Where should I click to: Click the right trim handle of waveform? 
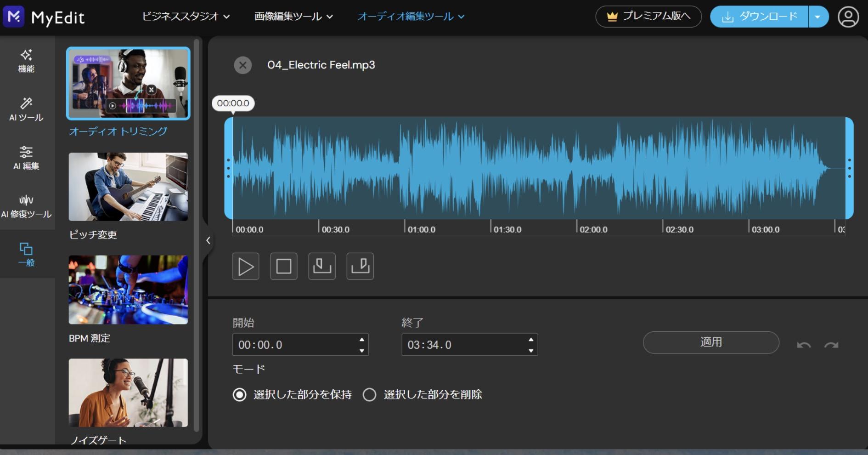849,168
